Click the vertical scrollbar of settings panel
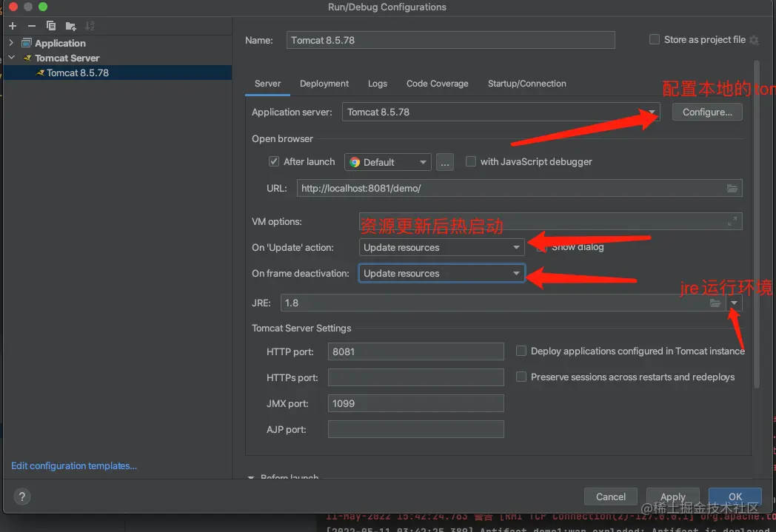The width and height of the screenshot is (776, 532). [756, 224]
